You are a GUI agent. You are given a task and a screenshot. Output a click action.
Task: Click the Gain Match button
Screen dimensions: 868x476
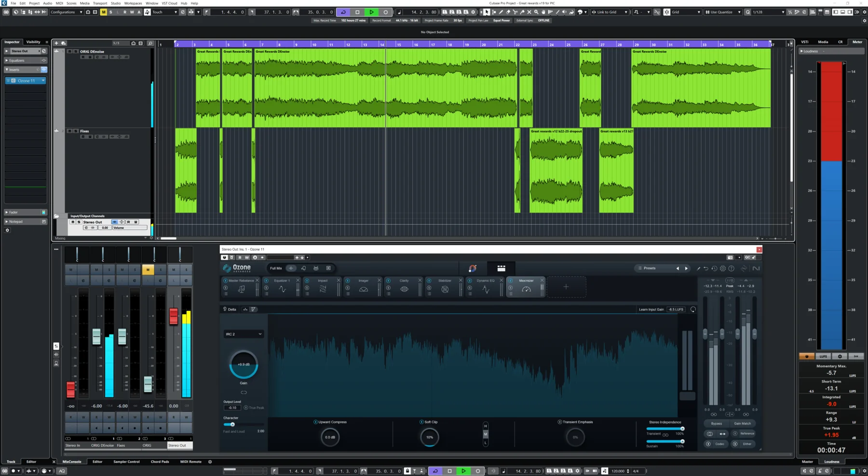click(743, 423)
